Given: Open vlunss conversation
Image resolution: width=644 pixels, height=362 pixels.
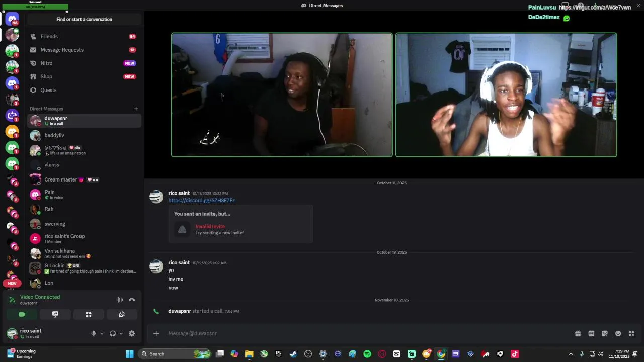Looking at the screenshot, I should point(84,165).
